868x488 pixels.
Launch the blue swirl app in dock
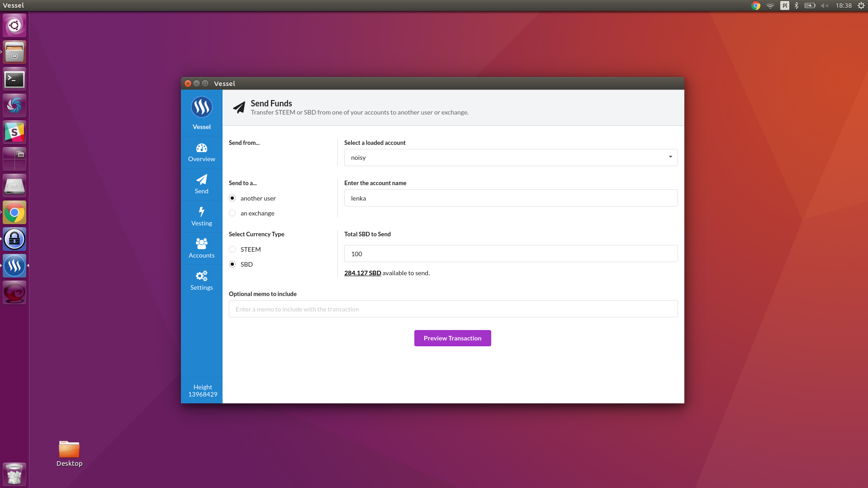14,105
